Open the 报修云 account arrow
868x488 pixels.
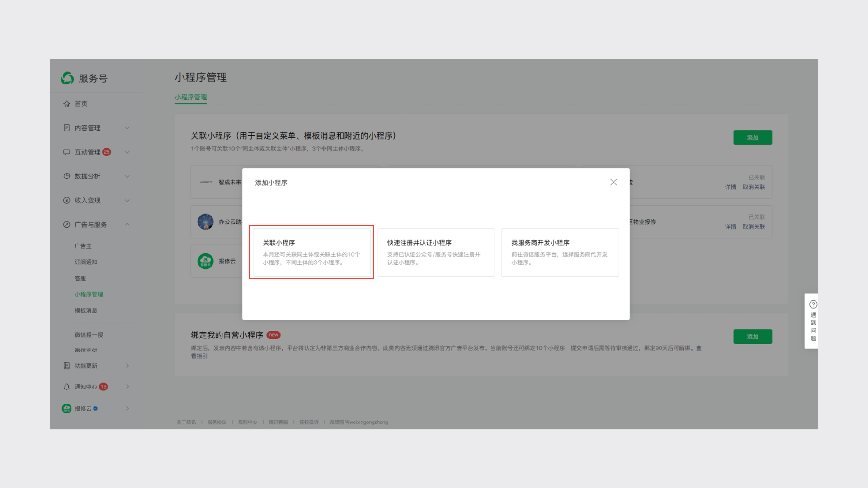(127, 408)
